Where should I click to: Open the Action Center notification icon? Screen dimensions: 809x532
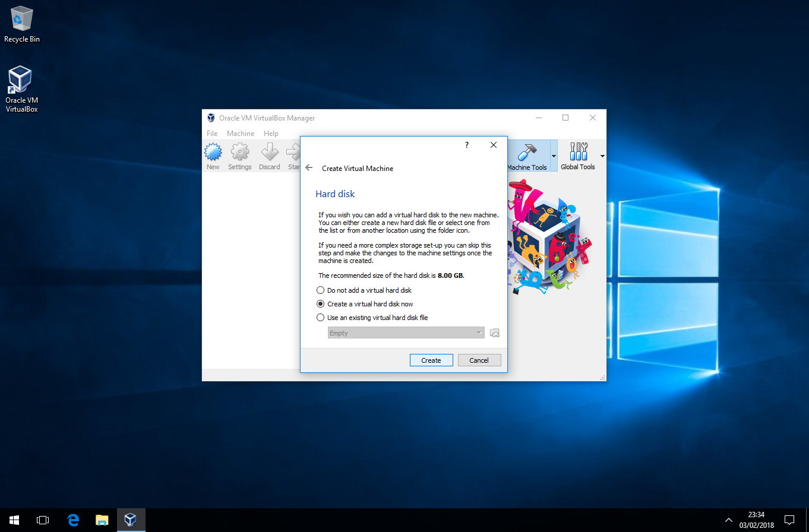point(789,520)
